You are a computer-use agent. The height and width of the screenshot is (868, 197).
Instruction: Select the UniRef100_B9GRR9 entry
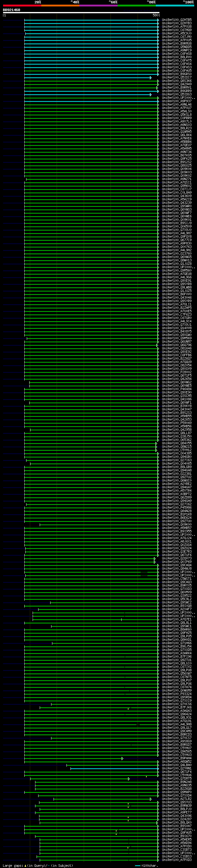(177, 91)
